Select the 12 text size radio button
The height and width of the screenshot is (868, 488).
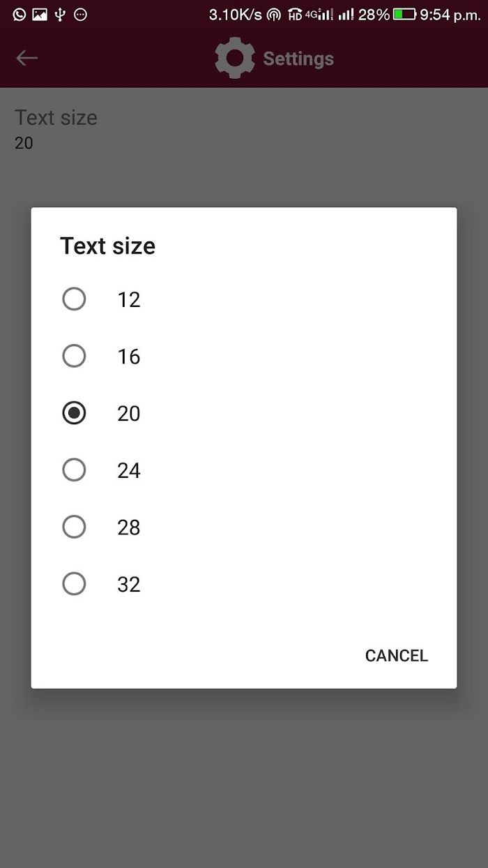pyautogui.click(x=74, y=299)
